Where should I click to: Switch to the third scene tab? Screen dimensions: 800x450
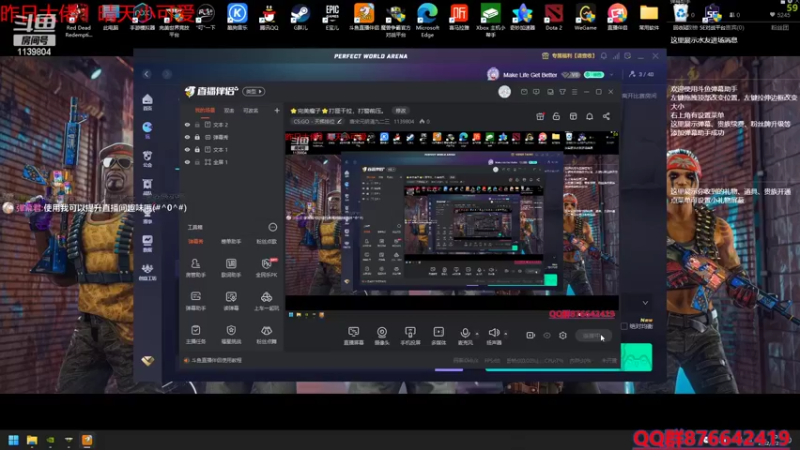pos(251,110)
